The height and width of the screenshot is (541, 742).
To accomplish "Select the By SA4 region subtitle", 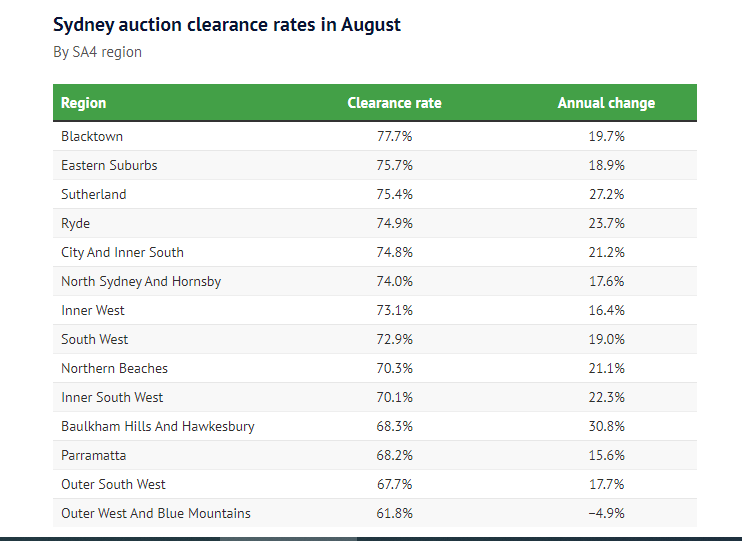I will [x=98, y=52].
